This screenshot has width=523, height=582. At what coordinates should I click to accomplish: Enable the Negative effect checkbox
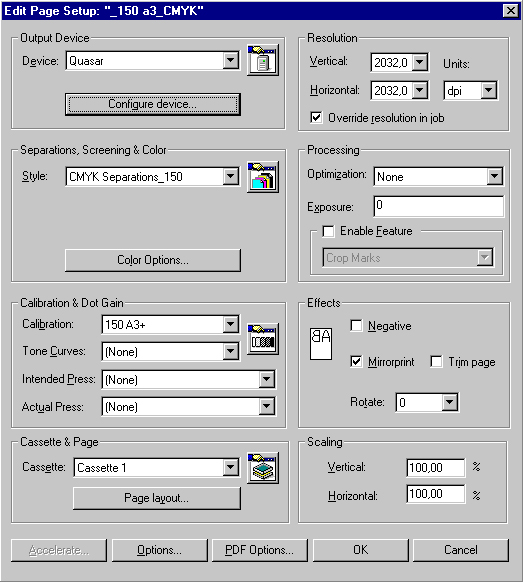tap(356, 326)
